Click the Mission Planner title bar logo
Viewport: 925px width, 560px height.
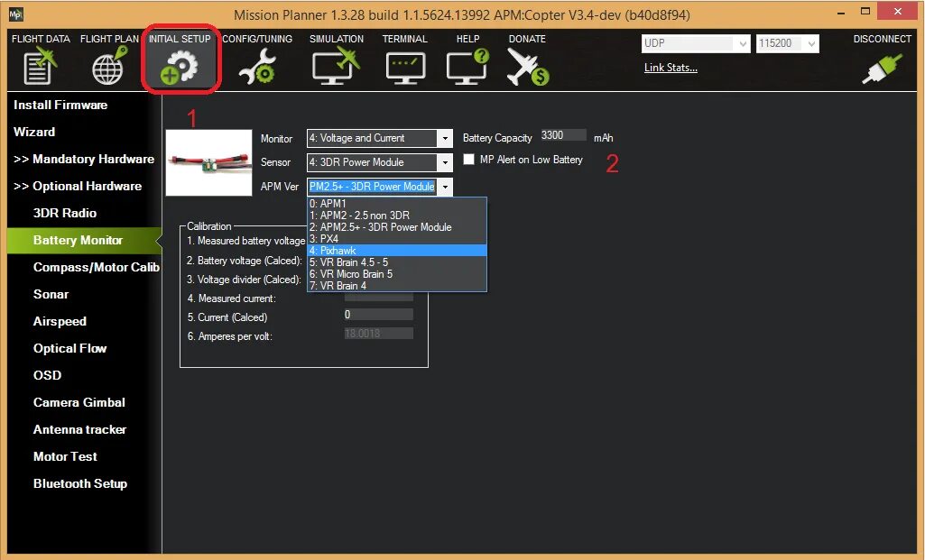click(x=16, y=14)
